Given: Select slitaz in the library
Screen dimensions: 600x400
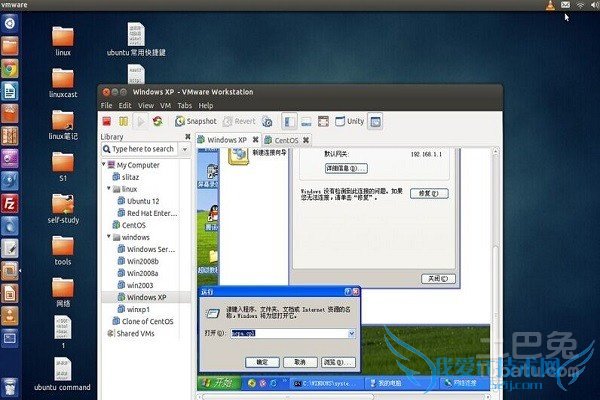Looking at the screenshot, I should 126,177.
